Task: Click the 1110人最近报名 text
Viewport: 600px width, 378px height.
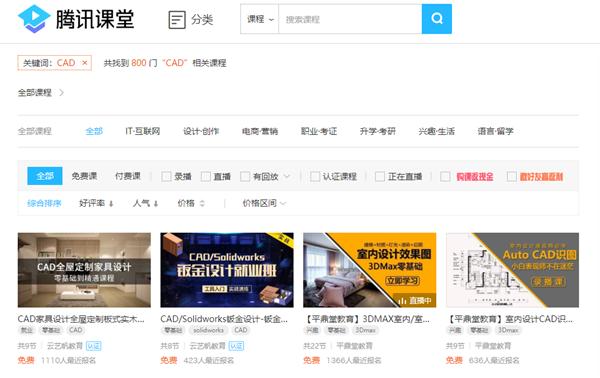Action: coord(68,360)
